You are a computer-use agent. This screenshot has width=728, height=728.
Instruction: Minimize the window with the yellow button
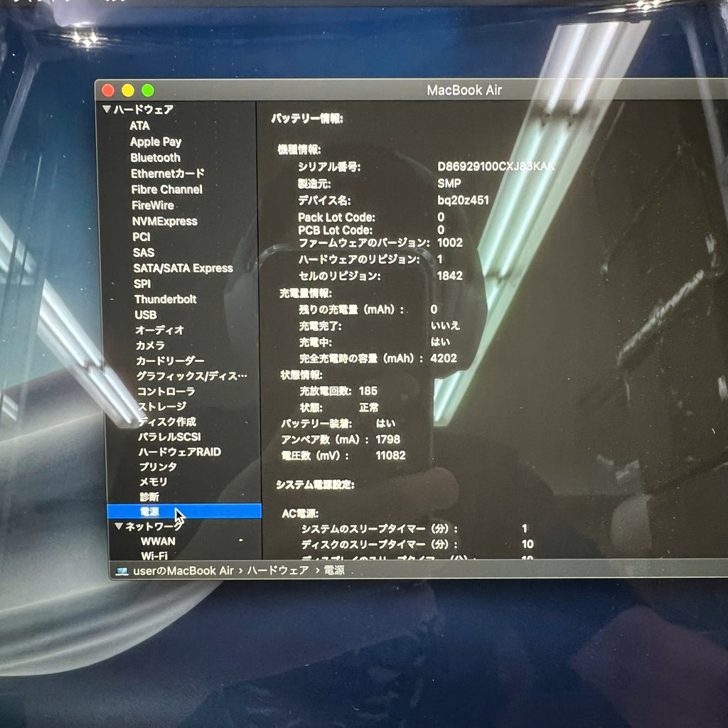[x=128, y=90]
